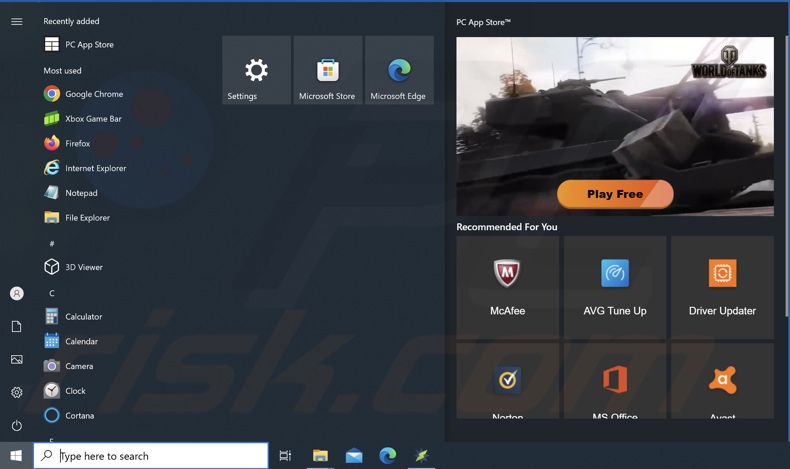
Task: Select Avast recommended app
Action: point(722,381)
